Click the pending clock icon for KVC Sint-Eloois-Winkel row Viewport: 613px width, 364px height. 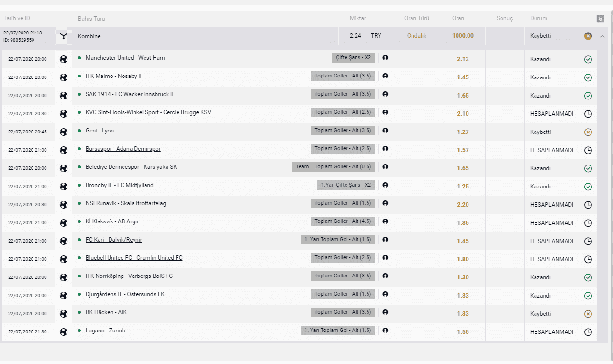click(588, 114)
